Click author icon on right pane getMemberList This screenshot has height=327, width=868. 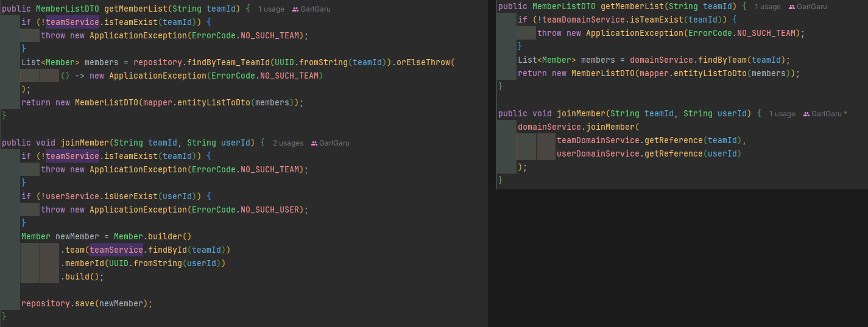(792, 7)
